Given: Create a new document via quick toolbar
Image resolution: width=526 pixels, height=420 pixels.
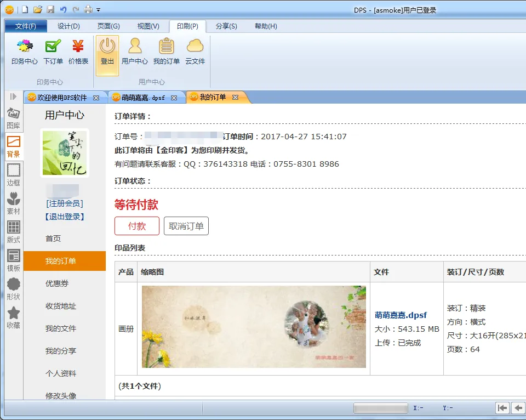Looking at the screenshot, I should click(25, 9).
